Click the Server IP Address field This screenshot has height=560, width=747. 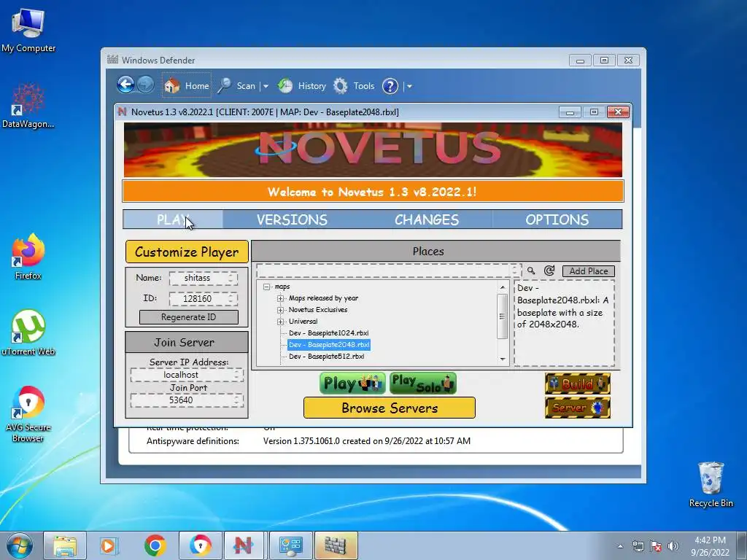click(x=187, y=375)
